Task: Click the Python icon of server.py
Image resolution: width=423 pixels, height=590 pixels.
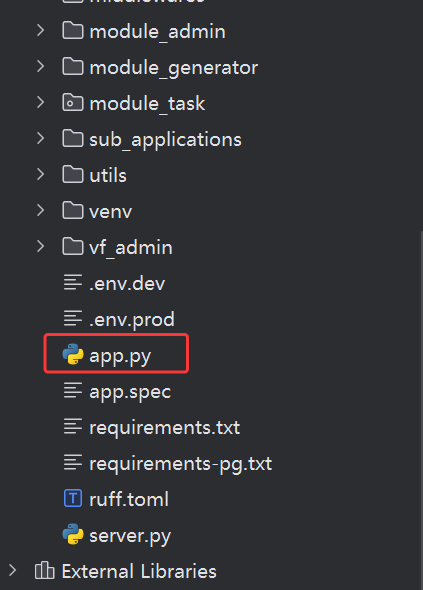Action: click(73, 534)
